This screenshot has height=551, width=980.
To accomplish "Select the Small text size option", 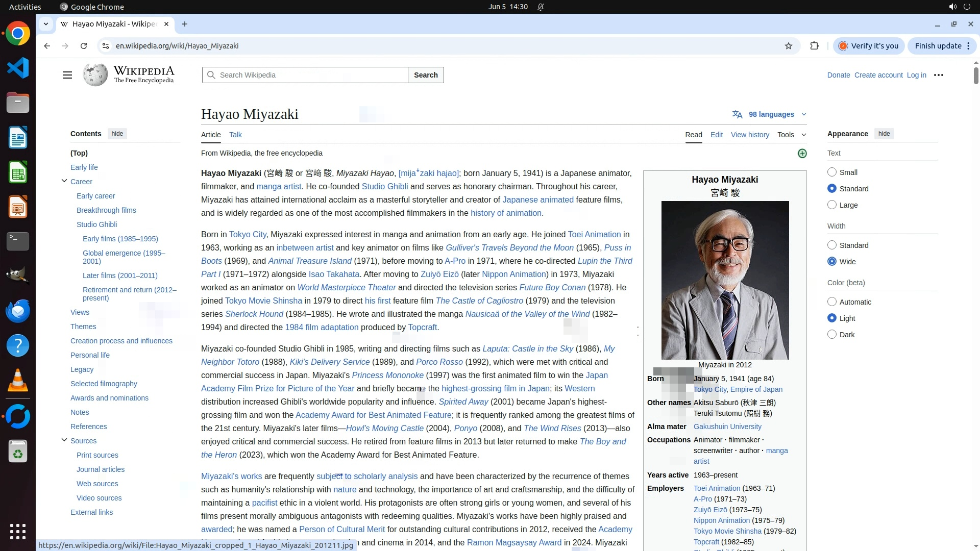I will click(832, 172).
